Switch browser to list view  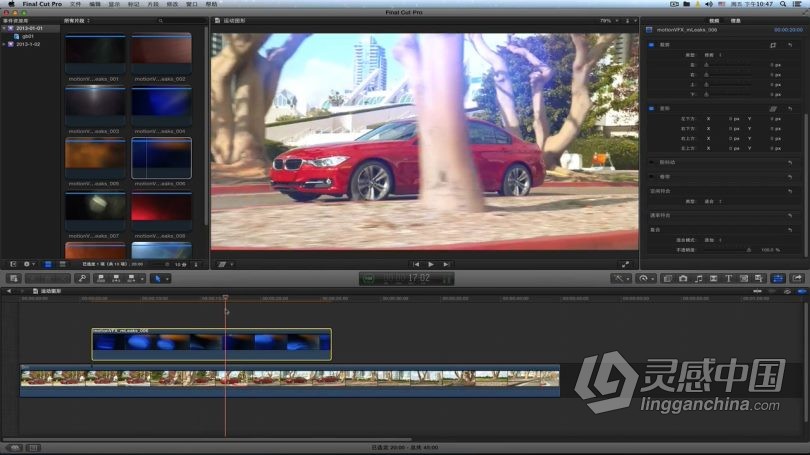[x=63, y=264]
